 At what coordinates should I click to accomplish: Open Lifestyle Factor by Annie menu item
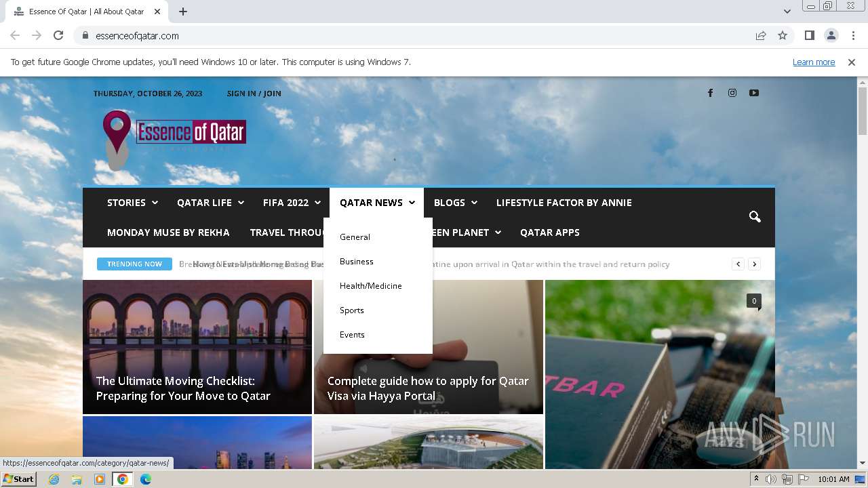click(564, 203)
